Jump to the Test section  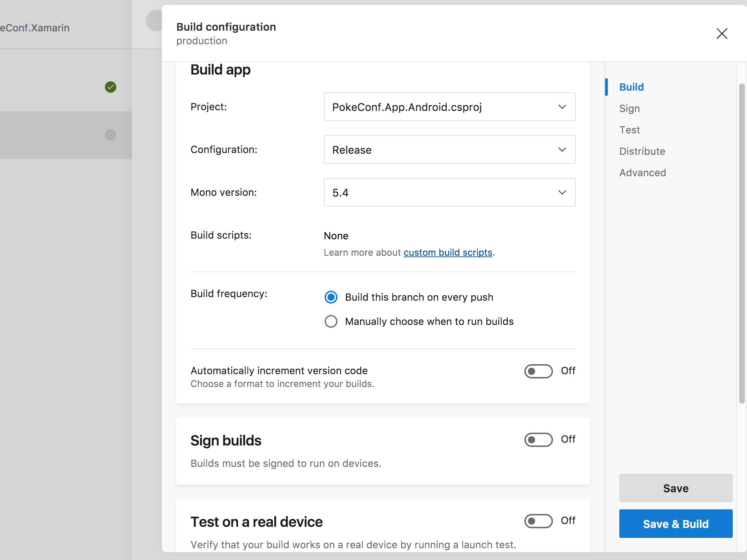[x=629, y=130]
